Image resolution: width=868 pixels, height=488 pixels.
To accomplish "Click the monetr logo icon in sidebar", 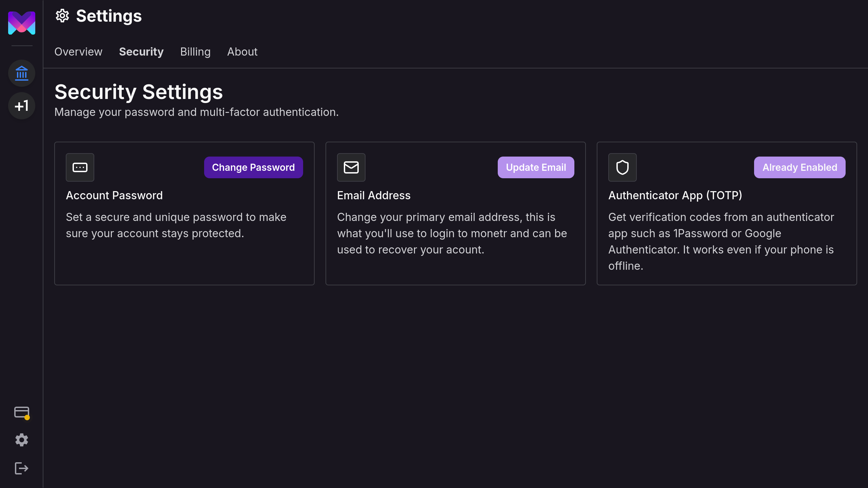I will click(x=21, y=23).
